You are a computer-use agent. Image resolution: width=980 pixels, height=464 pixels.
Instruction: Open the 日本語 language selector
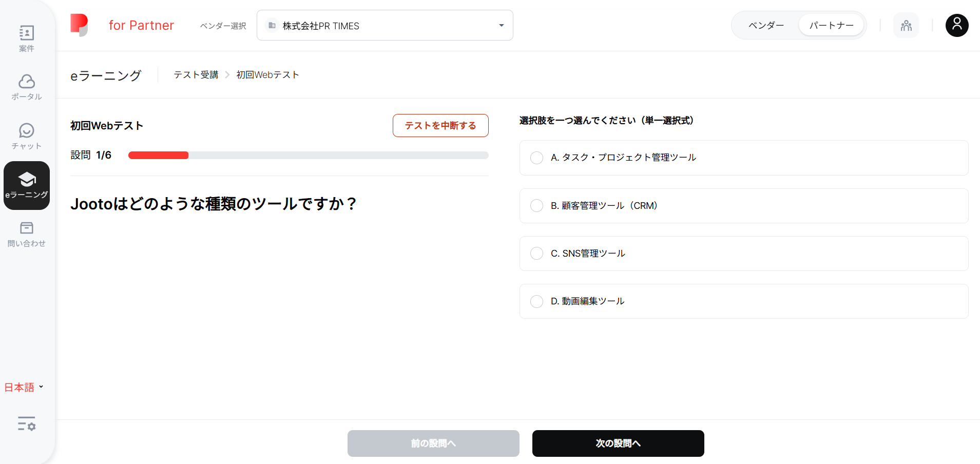(x=24, y=388)
